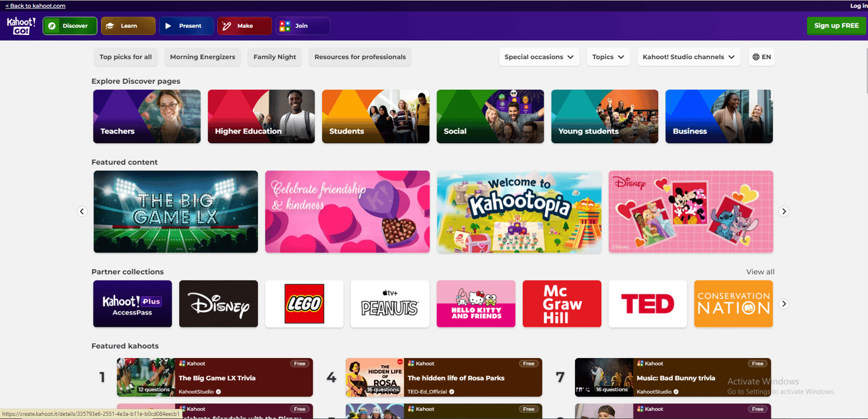The height and width of the screenshot is (419, 868).
Task: Open the Apple TV+ Peanuts collection
Action: (x=390, y=304)
